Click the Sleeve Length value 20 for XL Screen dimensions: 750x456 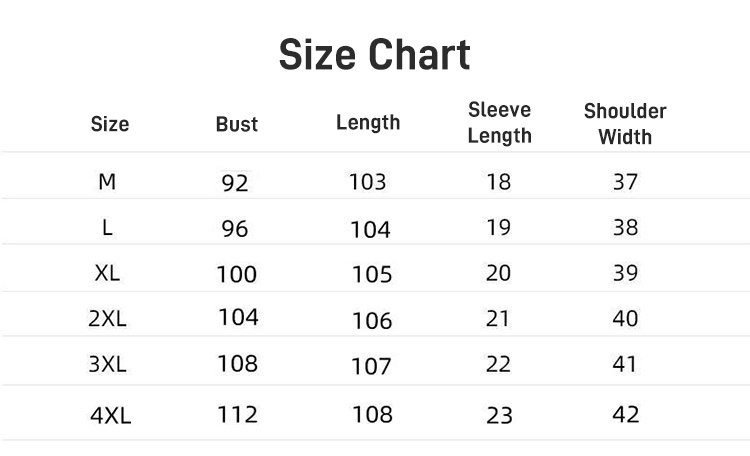pos(498,273)
